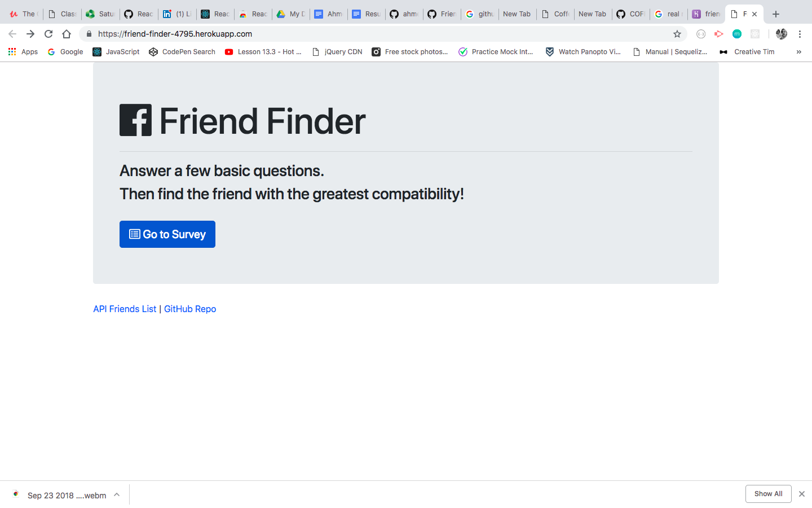Viewport: 812px width, 508px height.
Task: Switch to the 'COF' GitHub tab
Action: tap(630, 14)
